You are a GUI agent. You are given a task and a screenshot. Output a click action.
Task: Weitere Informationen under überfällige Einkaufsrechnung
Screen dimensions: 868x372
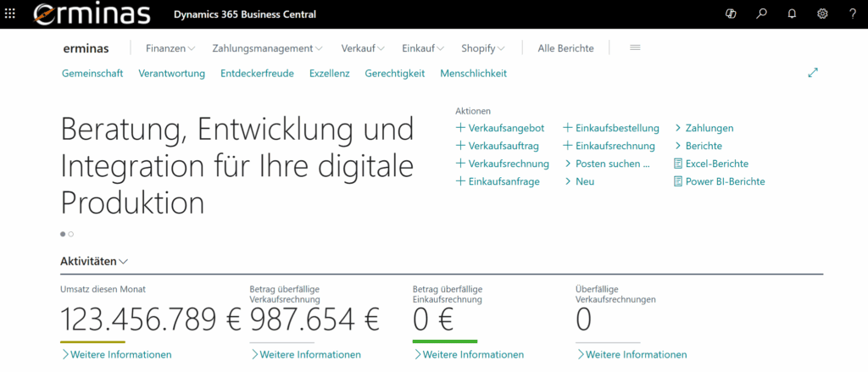tap(468, 354)
